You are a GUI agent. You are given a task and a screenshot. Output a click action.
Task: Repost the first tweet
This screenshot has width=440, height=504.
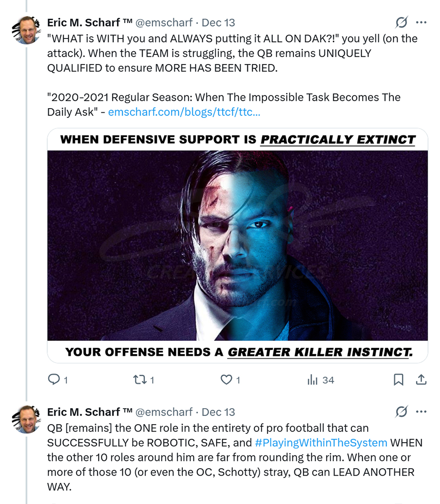tap(138, 379)
